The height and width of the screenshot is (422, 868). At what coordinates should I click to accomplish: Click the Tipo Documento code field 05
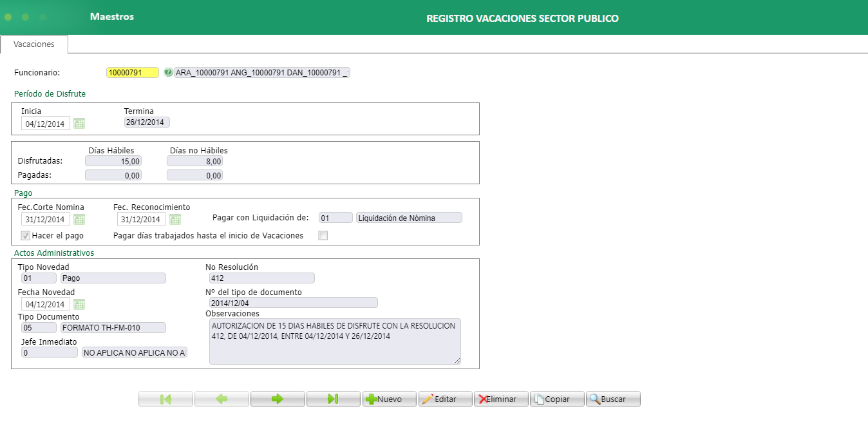39,328
